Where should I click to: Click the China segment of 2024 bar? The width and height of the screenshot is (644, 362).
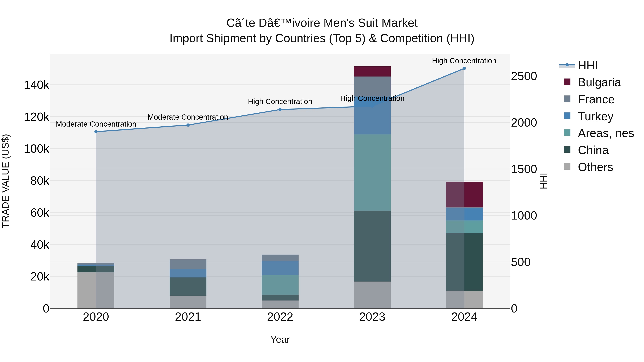click(x=464, y=262)
